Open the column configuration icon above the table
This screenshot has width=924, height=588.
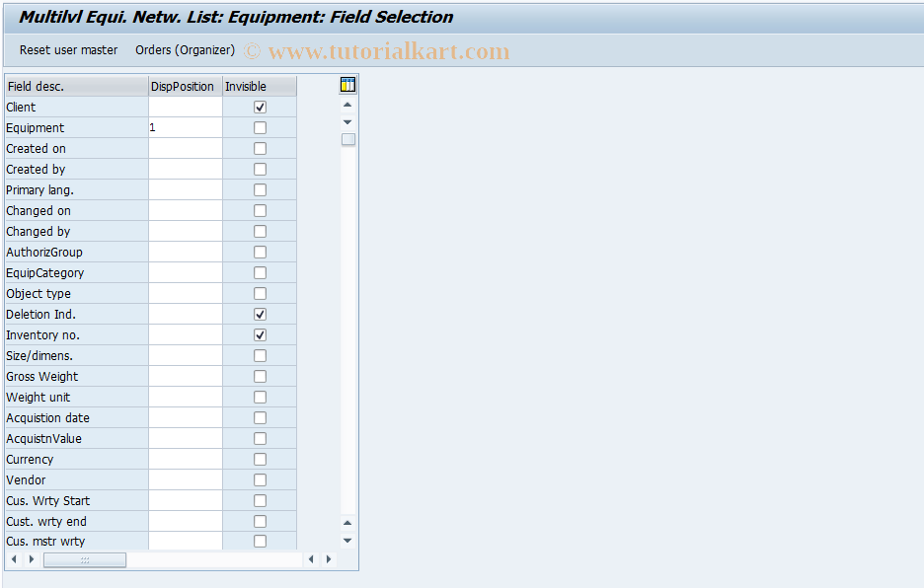[x=347, y=85]
